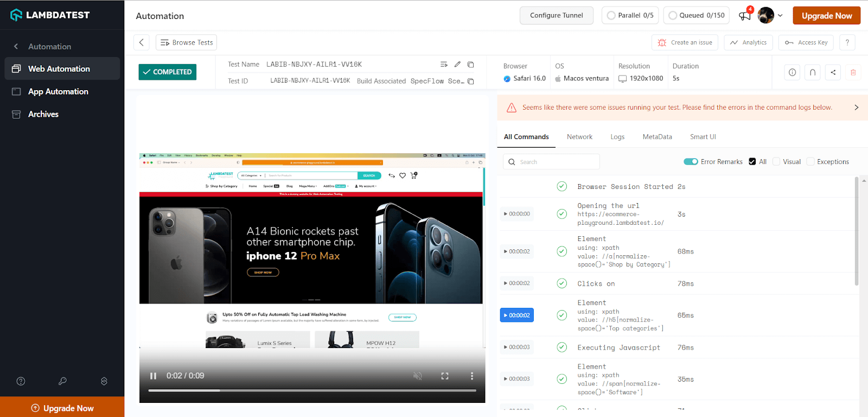Open video more options menu
This screenshot has width=868, height=417.
point(472,376)
